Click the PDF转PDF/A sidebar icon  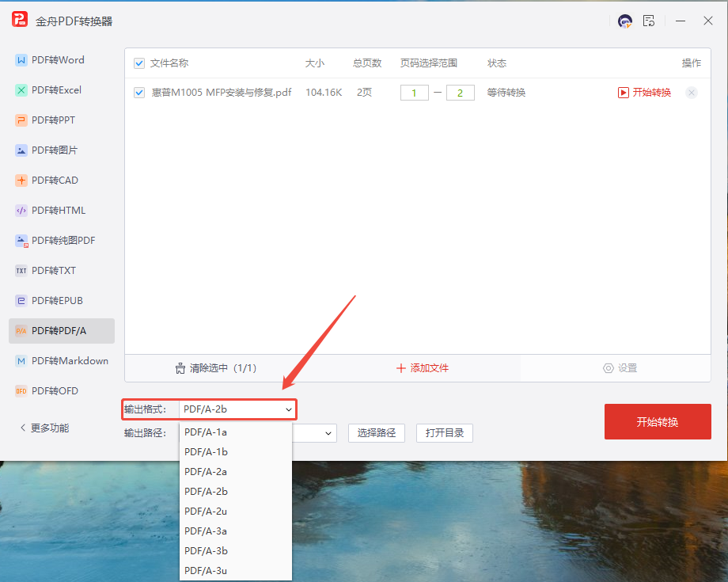click(21, 331)
